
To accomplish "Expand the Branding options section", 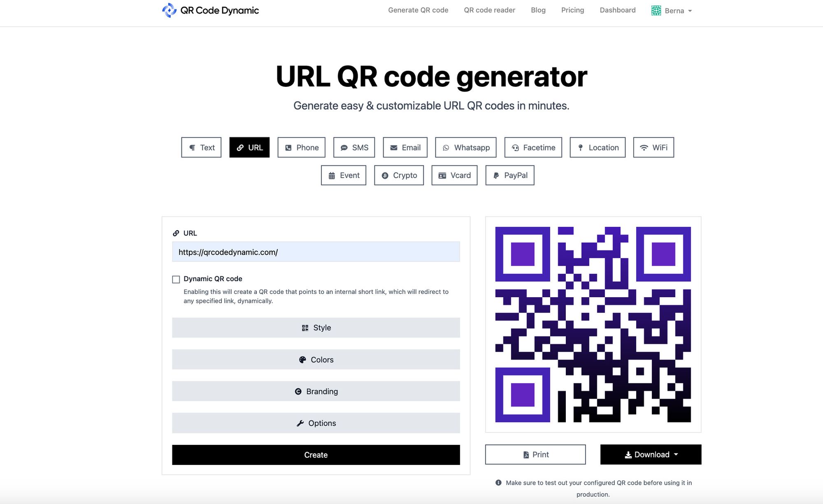I will tap(316, 391).
